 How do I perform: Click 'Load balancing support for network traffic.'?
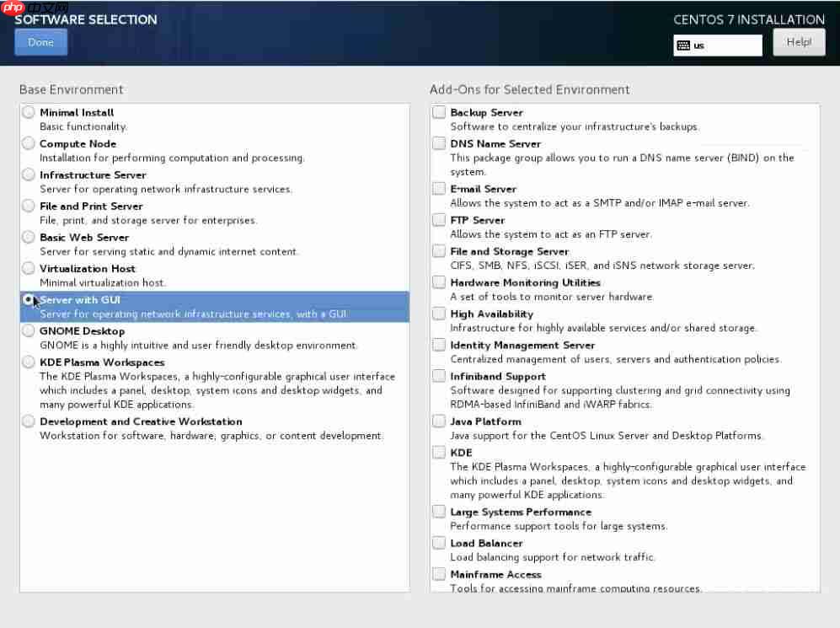pyautogui.click(x=553, y=557)
